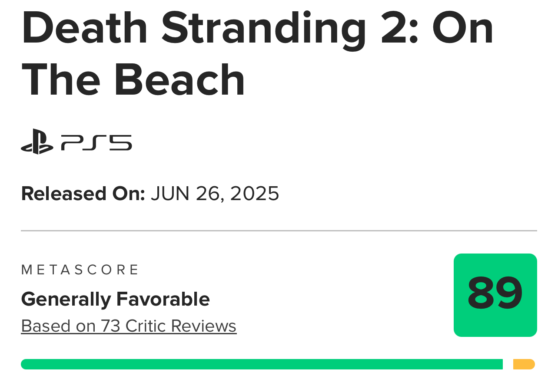
Task: Select green positive segment of score bar
Action: pos(262,364)
